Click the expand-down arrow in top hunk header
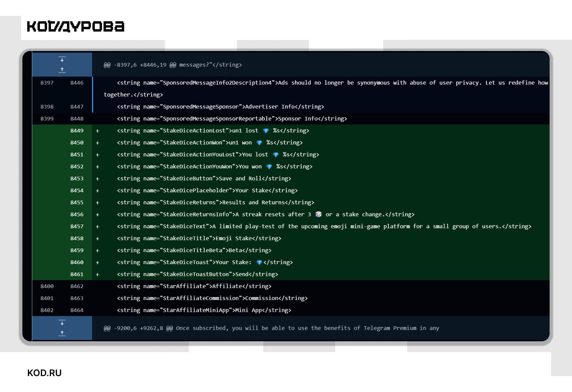The image size is (572, 392). click(x=62, y=59)
